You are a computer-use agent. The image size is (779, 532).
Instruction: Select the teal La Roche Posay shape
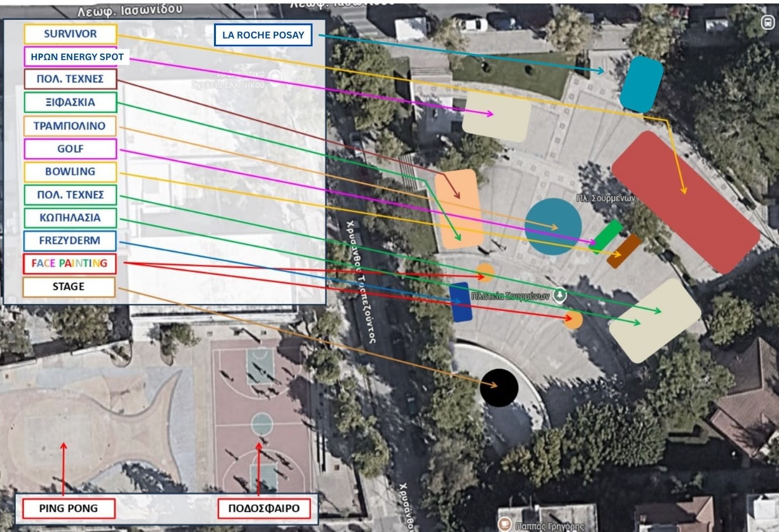tap(641, 84)
